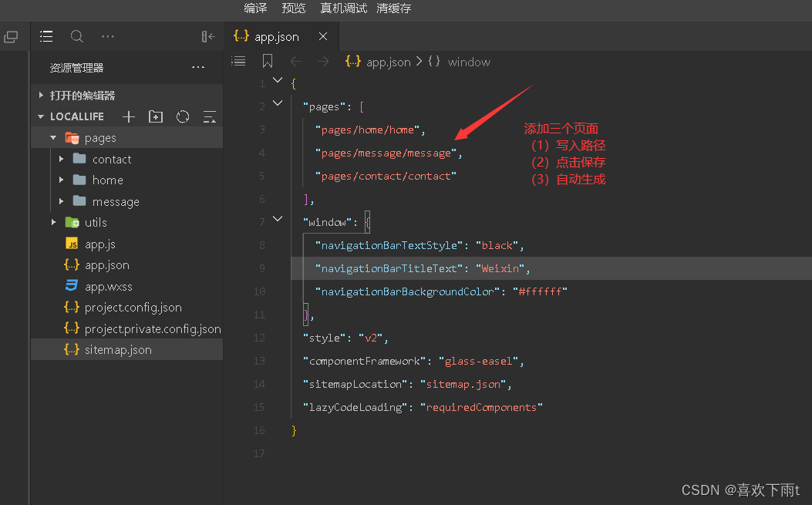Image resolution: width=812 pixels, height=505 pixels.
Task: Click the "black" value on line 8
Action: [497, 245]
